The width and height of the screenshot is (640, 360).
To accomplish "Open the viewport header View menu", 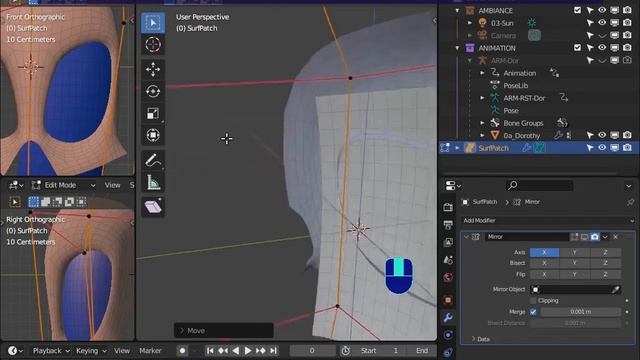I will pos(112,185).
